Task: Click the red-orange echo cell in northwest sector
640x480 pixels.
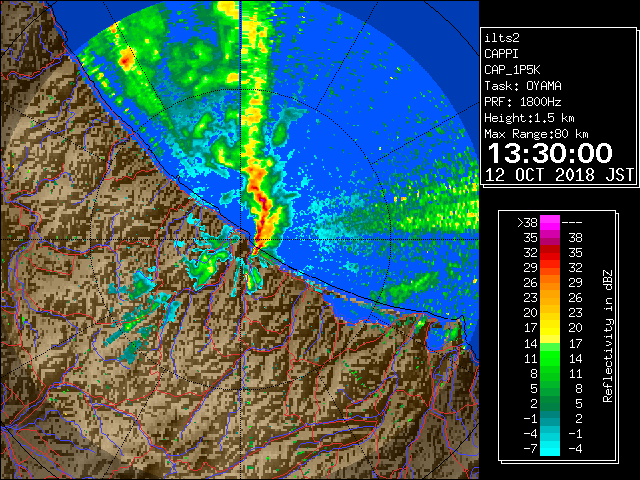Action: pos(126,61)
